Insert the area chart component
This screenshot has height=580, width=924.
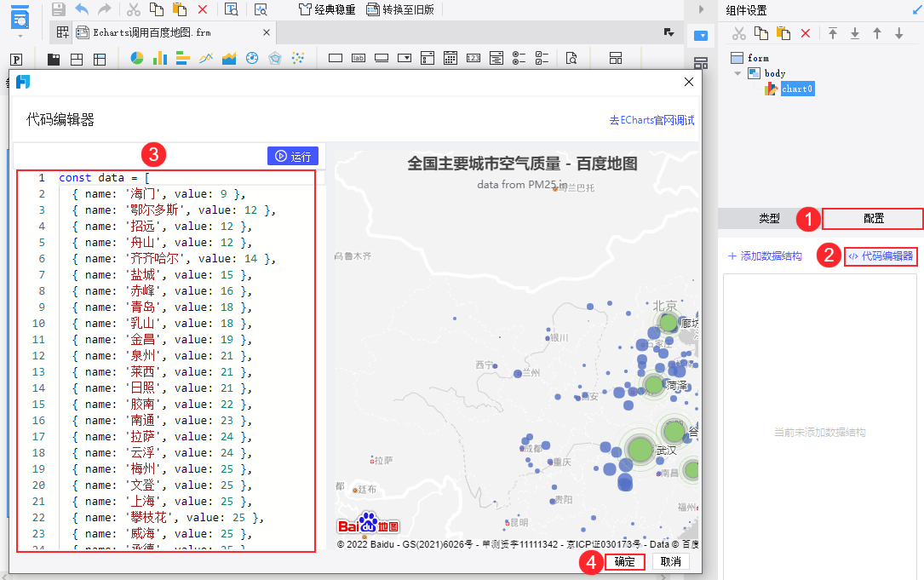click(228, 58)
